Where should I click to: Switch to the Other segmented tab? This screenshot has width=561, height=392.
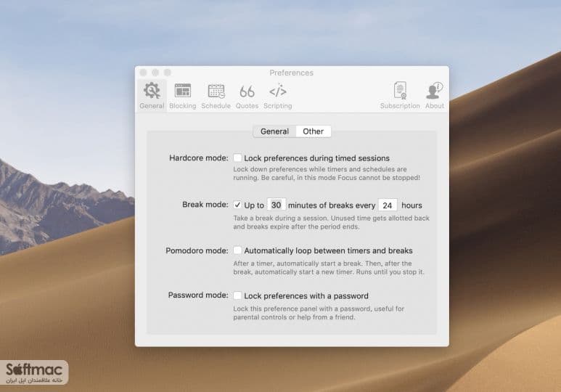(x=313, y=131)
